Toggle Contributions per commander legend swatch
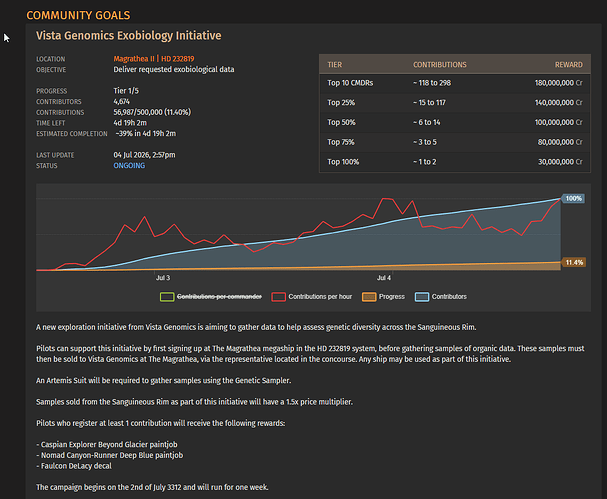This screenshot has height=499, width=607. pos(167,297)
